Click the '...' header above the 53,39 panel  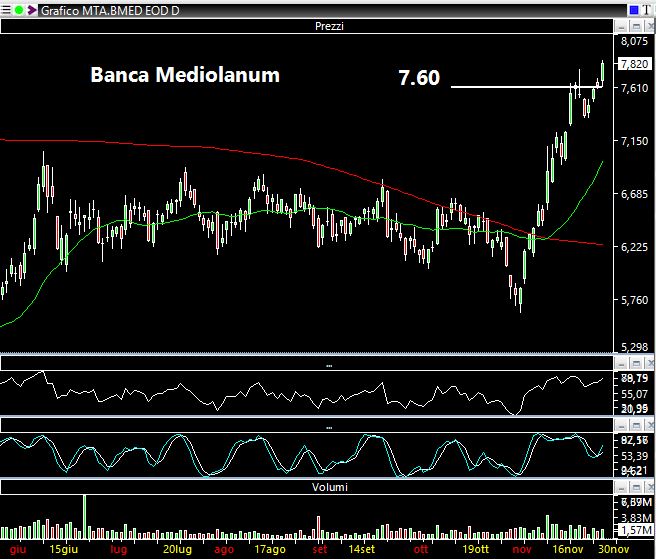click(x=307, y=426)
